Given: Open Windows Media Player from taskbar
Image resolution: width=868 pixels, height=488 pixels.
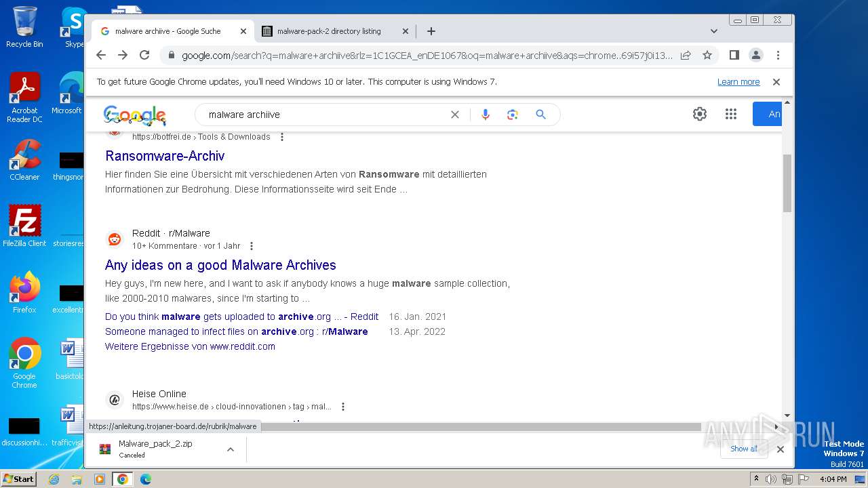Looking at the screenshot, I should (x=100, y=479).
